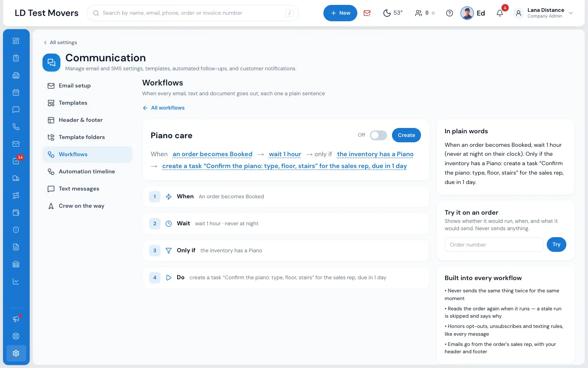
Task: Open Email setup settings
Action: [x=87, y=86]
